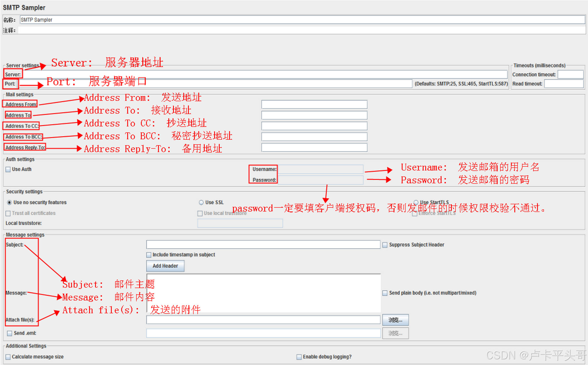Select the Use SSL radio button
Viewport: 588px width, 365px height.
click(x=201, y=202)
